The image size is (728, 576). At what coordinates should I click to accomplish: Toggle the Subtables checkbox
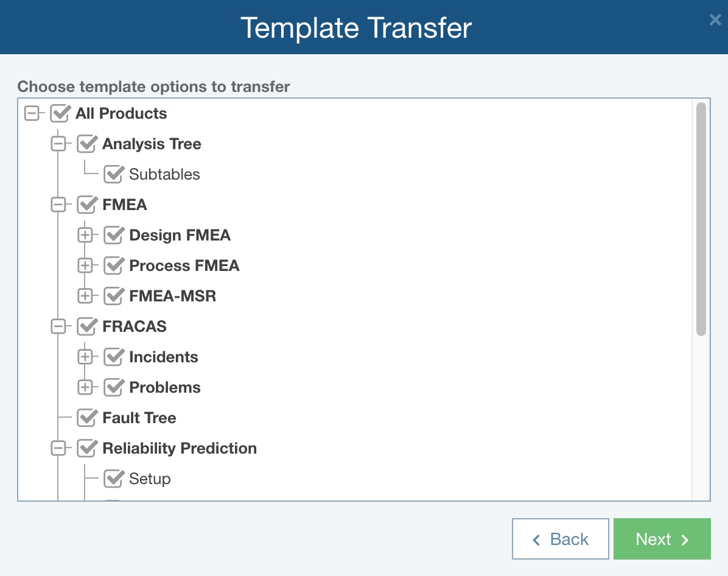[x=114, y=175]
